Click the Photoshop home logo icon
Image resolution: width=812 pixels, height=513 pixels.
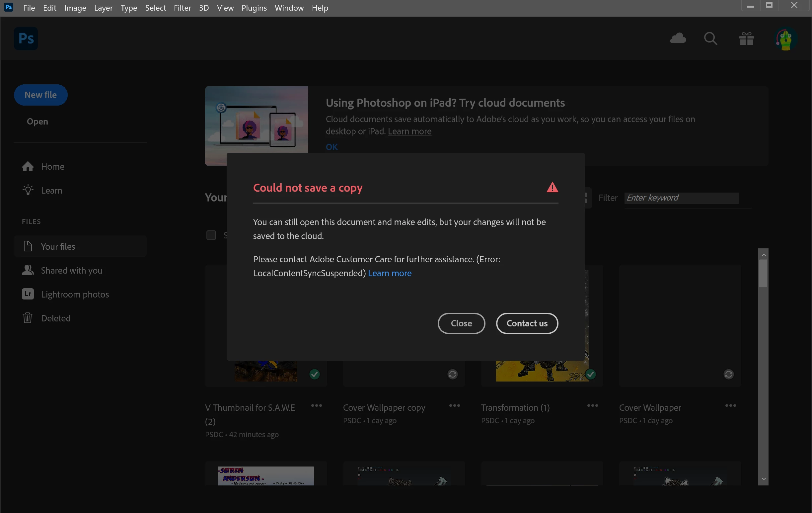tap(26, 39)
